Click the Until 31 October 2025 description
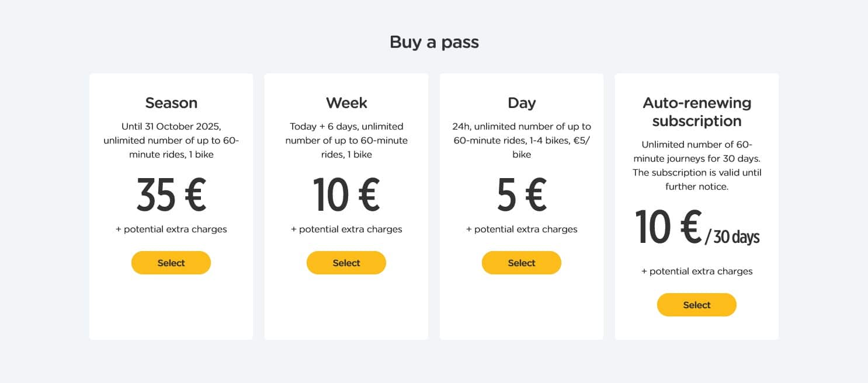This screenshot has width=868, height=383. 171,140
